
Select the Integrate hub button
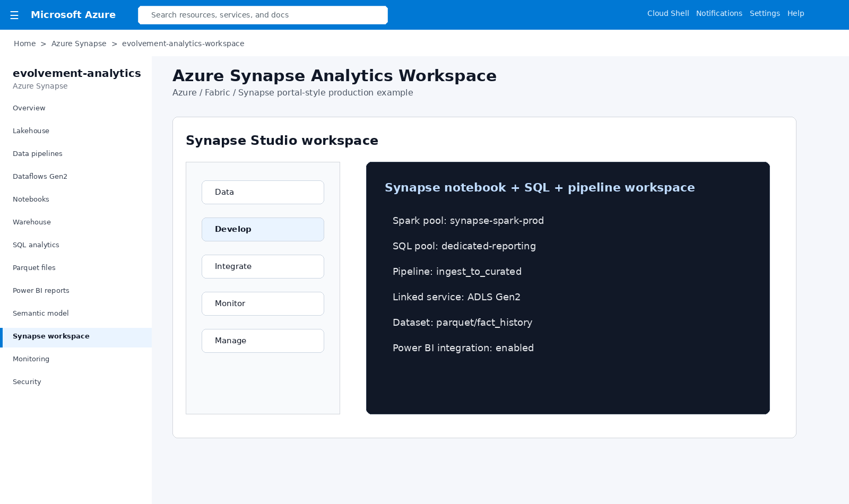pyautogui.click(x=263, y=266)
